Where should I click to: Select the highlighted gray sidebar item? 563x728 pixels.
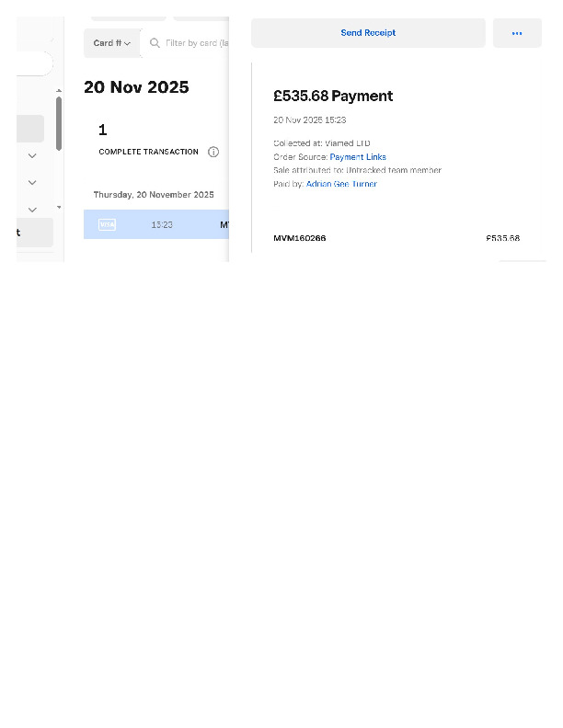[x=29, y=129]
